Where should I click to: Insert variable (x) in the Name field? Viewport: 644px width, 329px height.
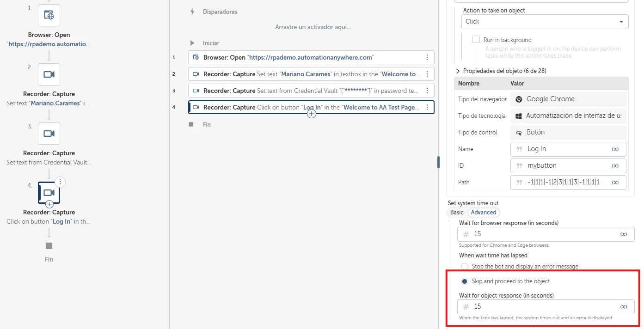pyautogui.click(x=615, y=149)
